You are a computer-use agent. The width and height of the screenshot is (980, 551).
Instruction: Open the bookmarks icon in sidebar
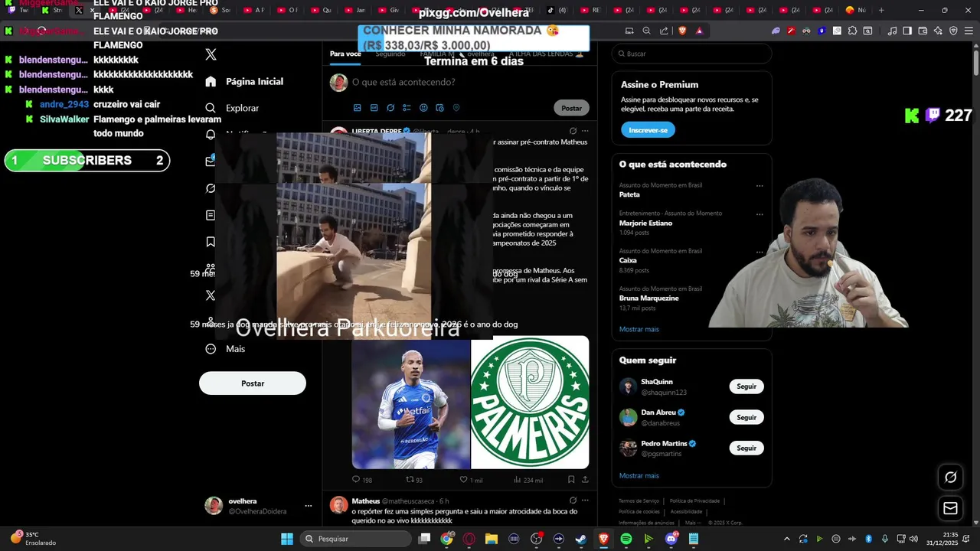[211, 242]
